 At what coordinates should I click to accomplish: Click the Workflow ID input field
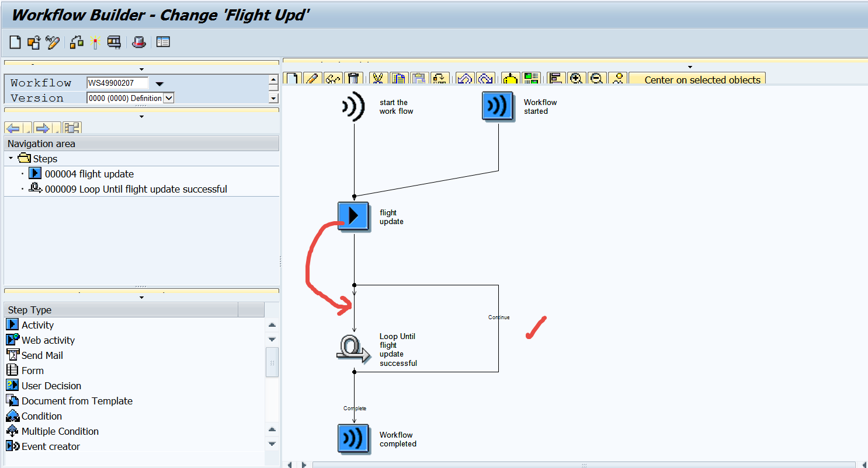pyautogui.click(x=117, y=83)
